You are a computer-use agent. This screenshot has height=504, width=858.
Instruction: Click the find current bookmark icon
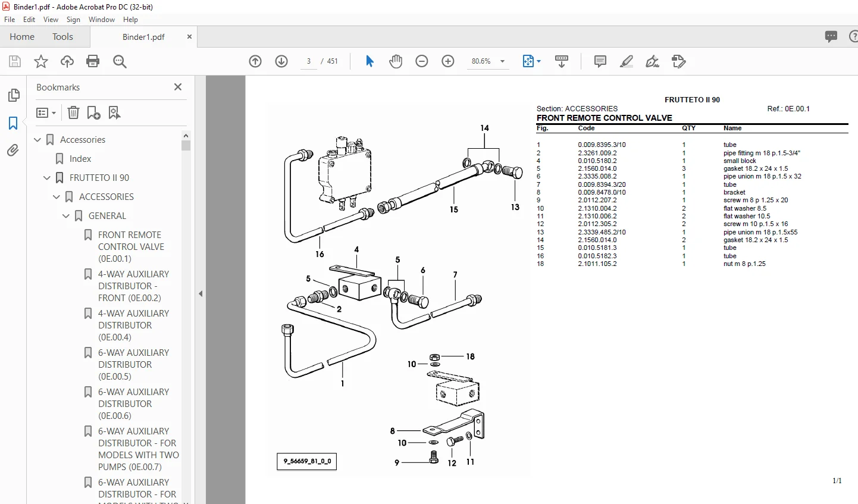click(x=114, y=112)
